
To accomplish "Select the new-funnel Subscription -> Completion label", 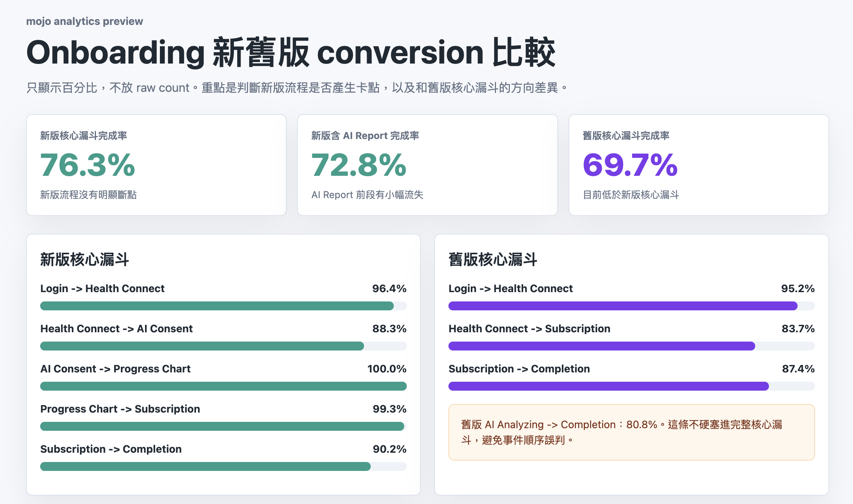I will pyautogui.click(x=111, y=449).
